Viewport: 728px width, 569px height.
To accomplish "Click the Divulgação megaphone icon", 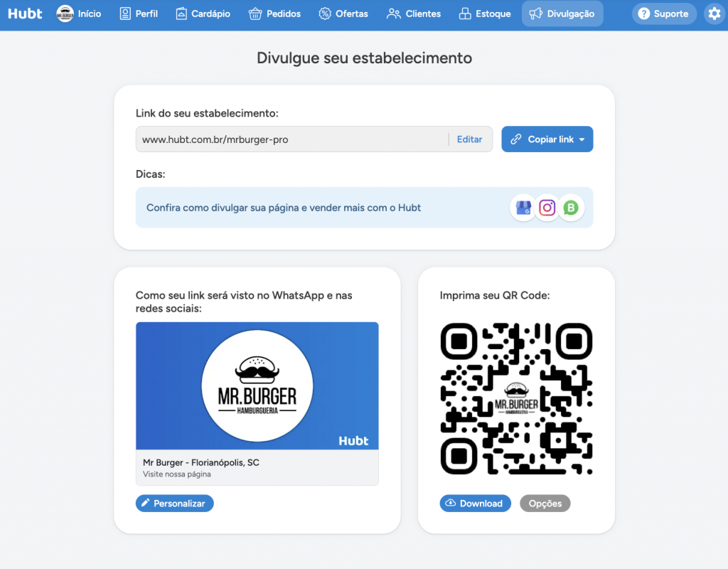I will 535,14.
